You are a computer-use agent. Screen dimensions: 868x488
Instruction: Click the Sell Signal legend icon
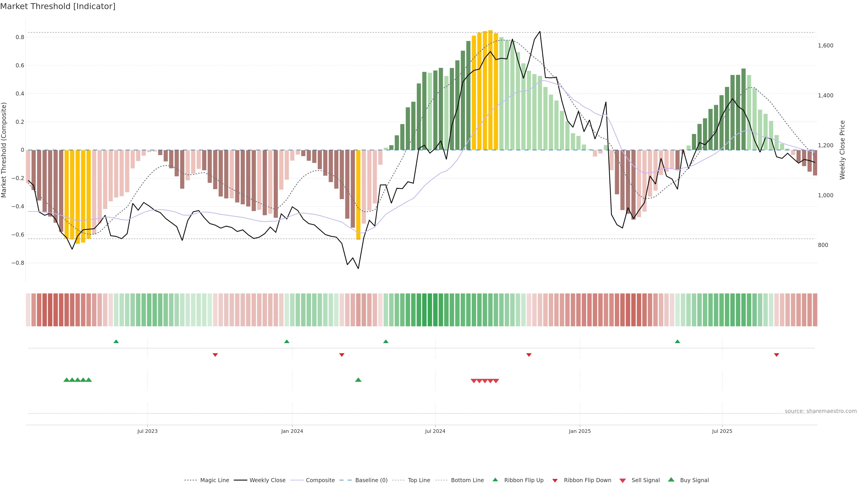623,481
